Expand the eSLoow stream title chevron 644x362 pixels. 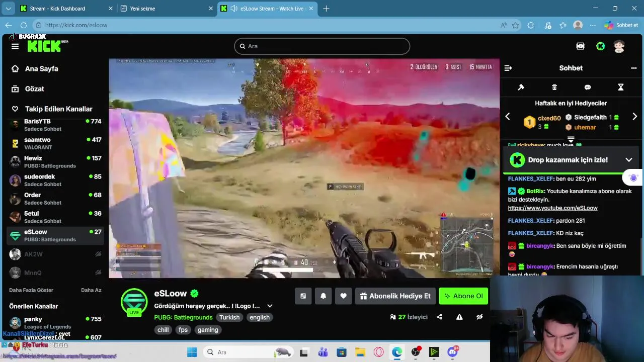coord(270,306)
